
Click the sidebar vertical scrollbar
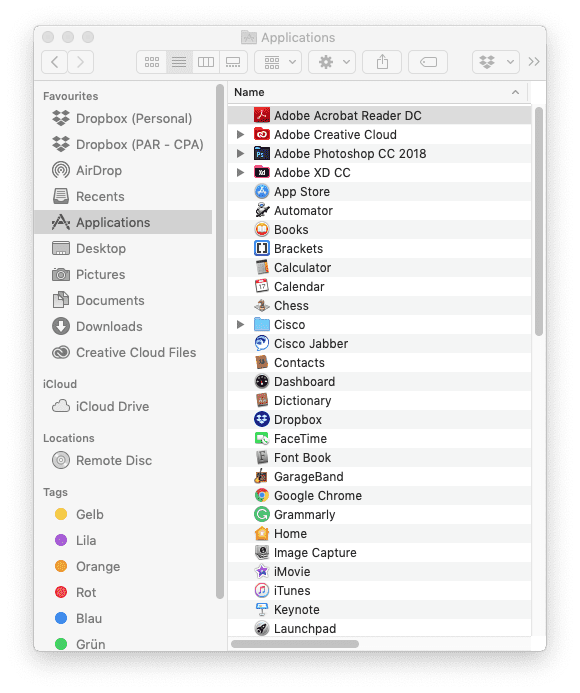[220, 341]
